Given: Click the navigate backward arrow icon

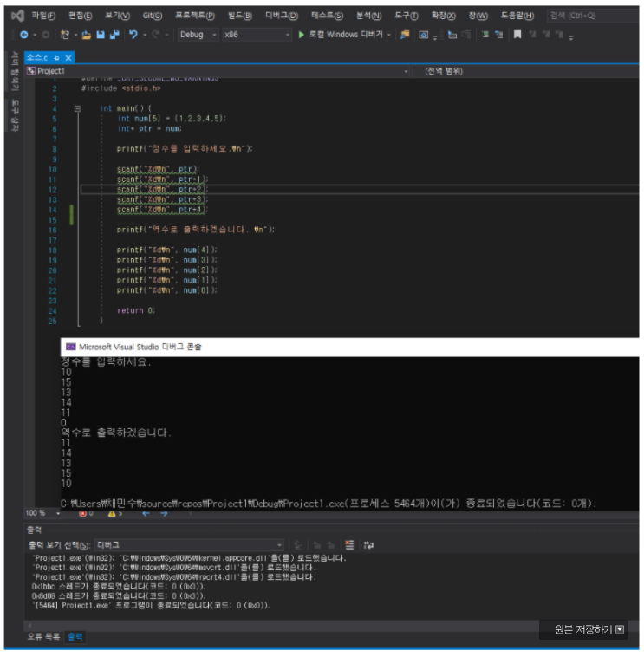Looking at the screenshot, I should click(24, 35).
